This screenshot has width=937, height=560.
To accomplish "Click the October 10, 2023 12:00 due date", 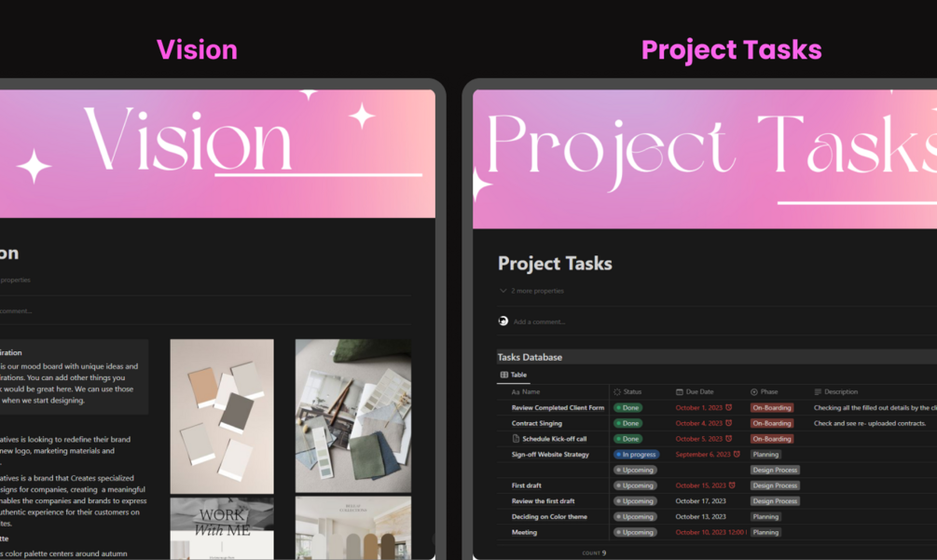I will point(710,532).
